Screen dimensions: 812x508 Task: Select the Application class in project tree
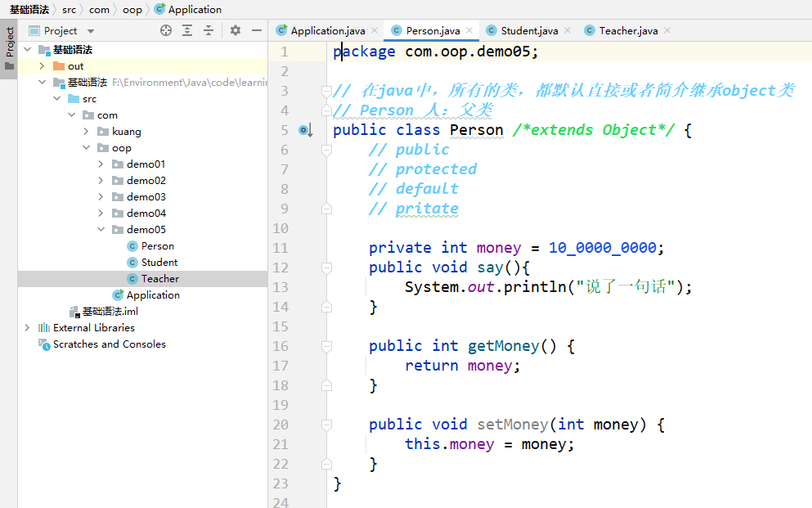click(x=142, y=295)
